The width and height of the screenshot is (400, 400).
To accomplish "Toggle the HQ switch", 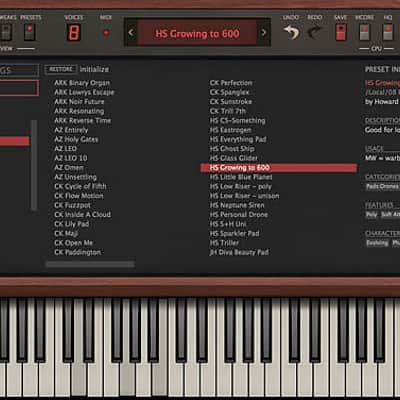I will tap(388, 32).
